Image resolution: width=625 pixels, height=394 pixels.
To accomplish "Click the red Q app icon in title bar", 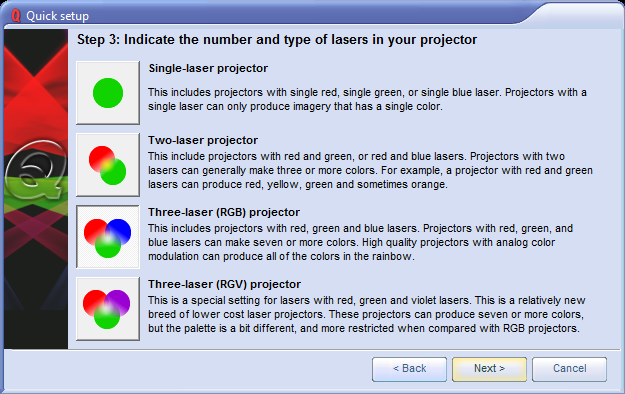I will pos(16,16).
